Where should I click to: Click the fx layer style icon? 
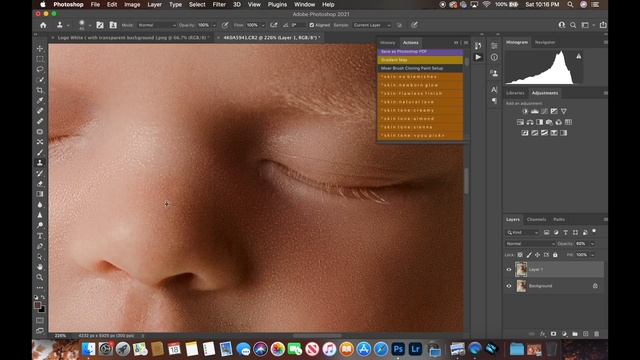point(542,334)
